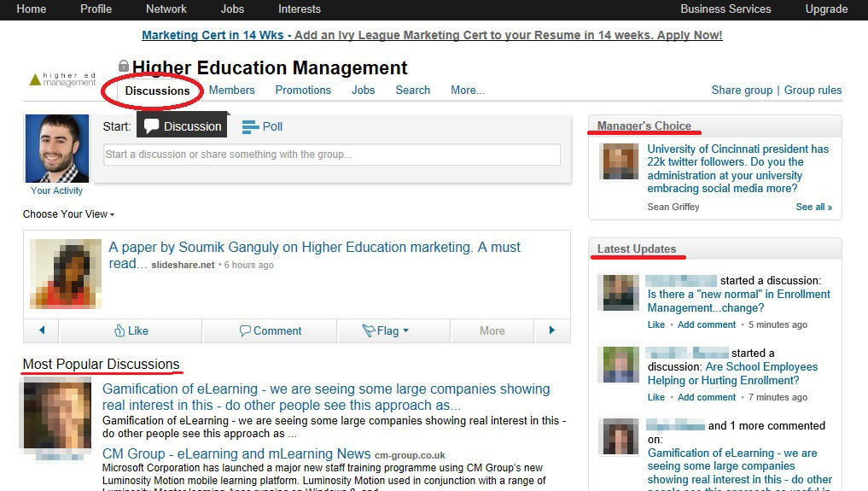The width and height of the screenshot is (868, 491).
Task: Click the Group rules link
Action: coord(813,91)
